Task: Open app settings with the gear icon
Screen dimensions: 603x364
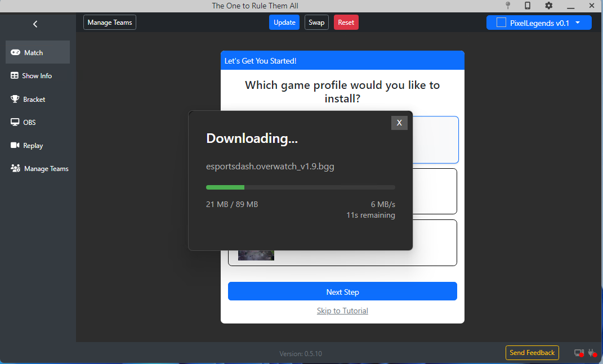Action: 548,5
